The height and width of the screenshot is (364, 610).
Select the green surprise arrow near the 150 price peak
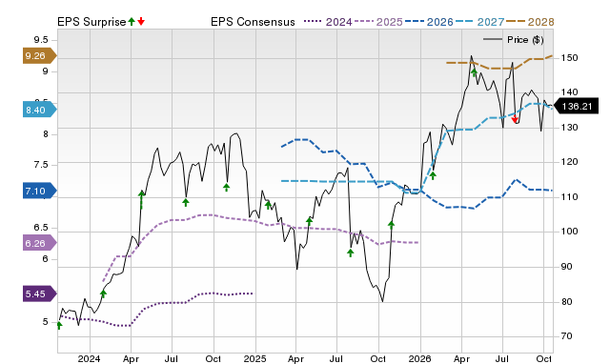474,72
